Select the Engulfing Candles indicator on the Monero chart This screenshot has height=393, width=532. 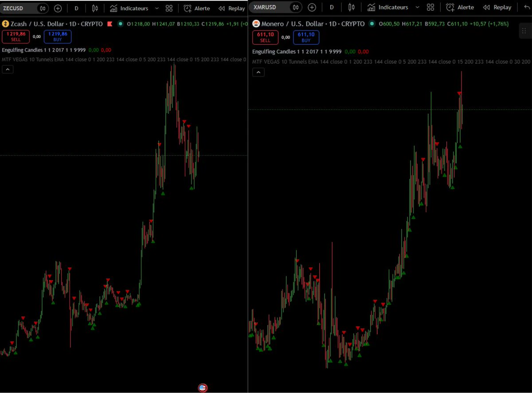coord(297,51)
